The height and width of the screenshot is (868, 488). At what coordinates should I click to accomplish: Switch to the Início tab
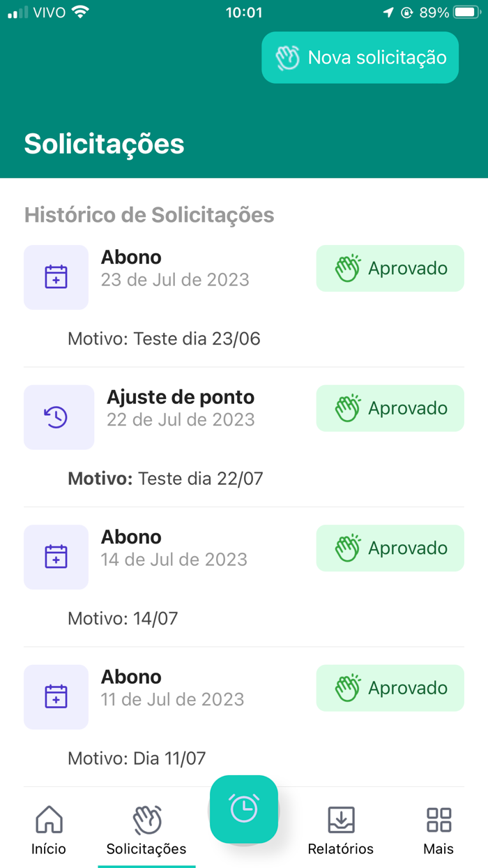48,830
